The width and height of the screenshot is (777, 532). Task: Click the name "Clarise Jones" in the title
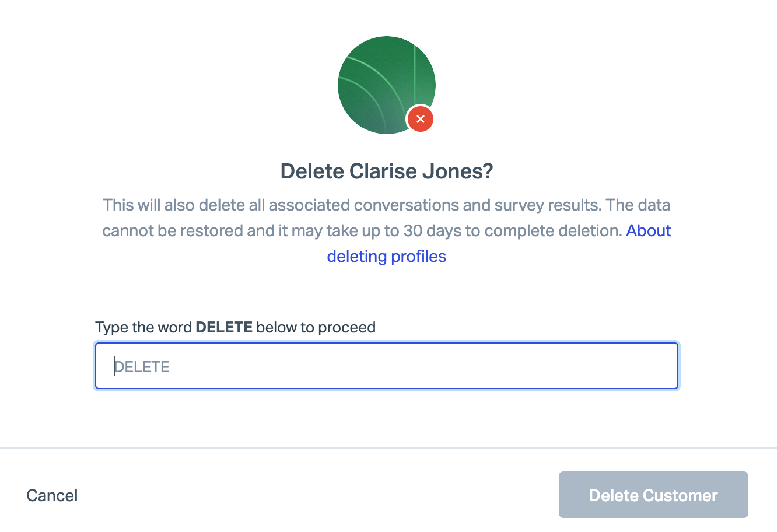coord(421,171)
